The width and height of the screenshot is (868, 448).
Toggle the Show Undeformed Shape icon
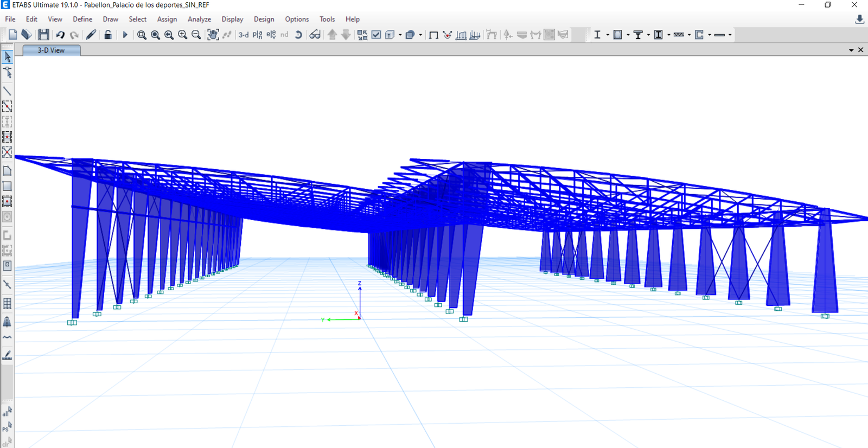(433, 35)
